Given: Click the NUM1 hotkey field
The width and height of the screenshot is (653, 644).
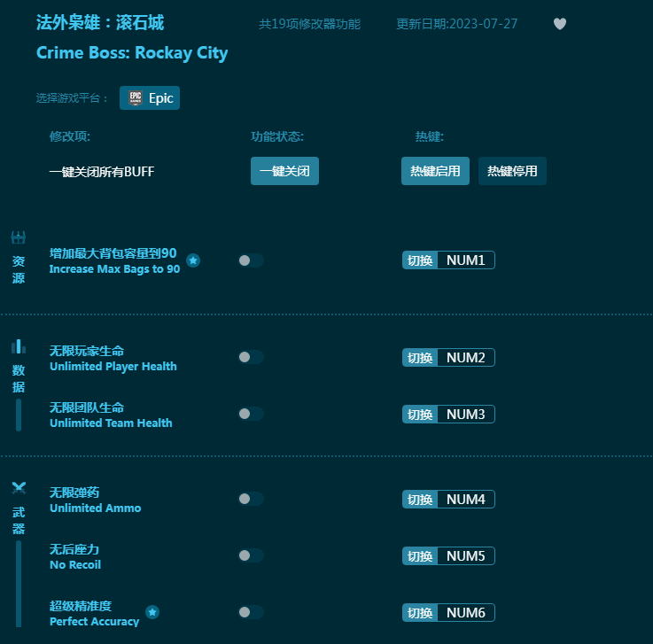Looking at the screenshot, I should [465, 260].
